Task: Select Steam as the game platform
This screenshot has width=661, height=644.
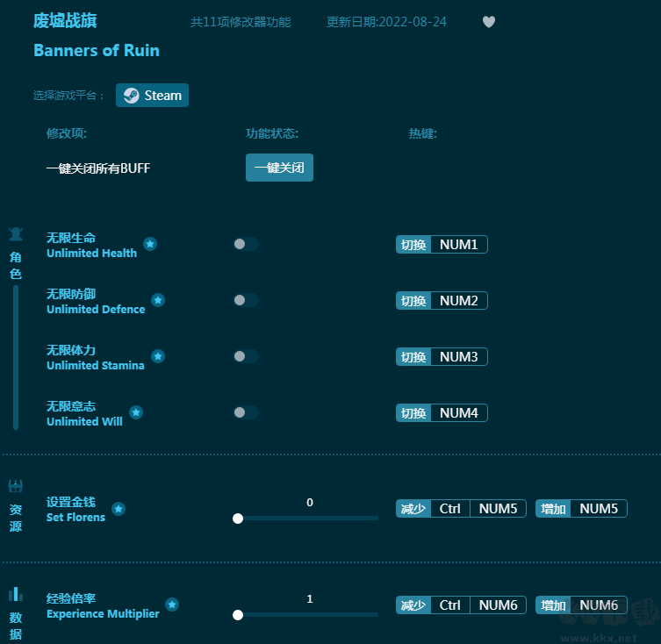Action: pyautogui.click(x=153, y=96)
